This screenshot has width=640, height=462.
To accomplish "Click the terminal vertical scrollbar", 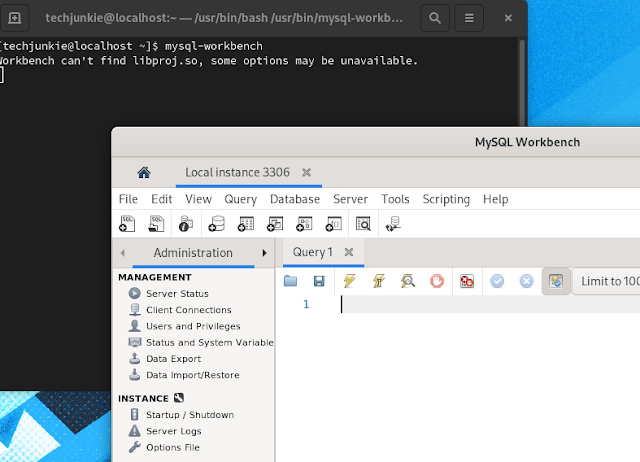I will pos(522,82).
